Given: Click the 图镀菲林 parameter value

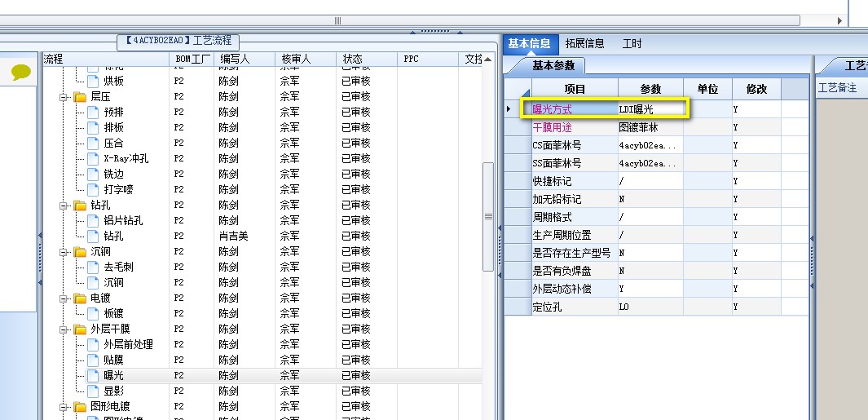Looking at the screenshot, I should point(650,127).
